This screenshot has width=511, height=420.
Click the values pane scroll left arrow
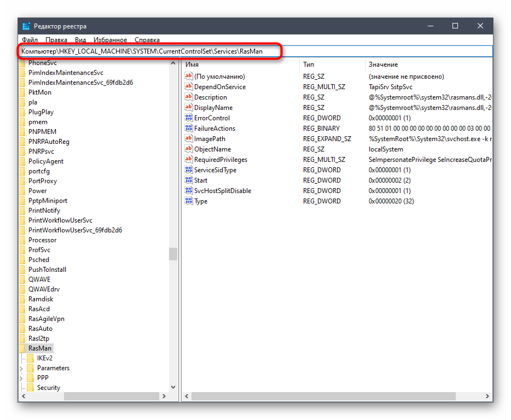pos(187,396)
